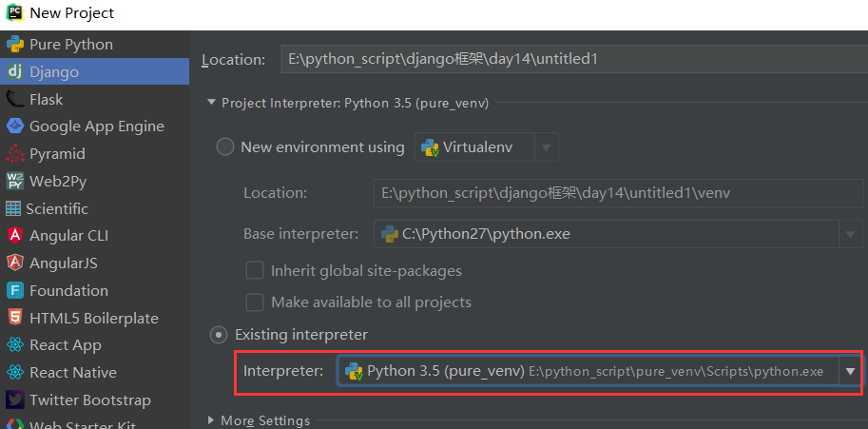
Task: Select the Pure Python project type icon
Action: click(14, 45)
